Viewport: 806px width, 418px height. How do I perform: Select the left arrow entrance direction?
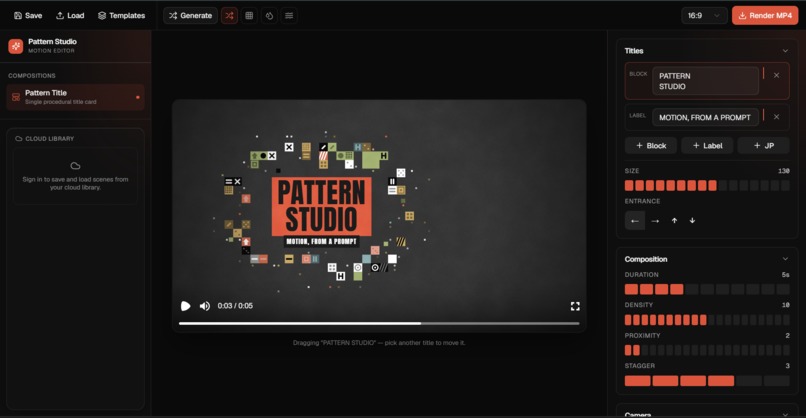point(635,221)
